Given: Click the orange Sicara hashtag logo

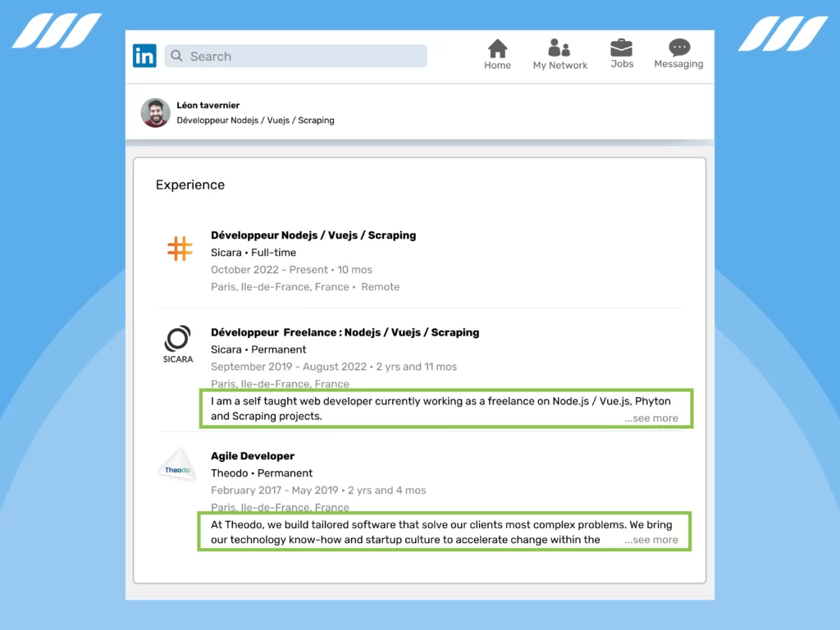Looking at the screenshot, I should pyautogui.click(x=179, y=248).
